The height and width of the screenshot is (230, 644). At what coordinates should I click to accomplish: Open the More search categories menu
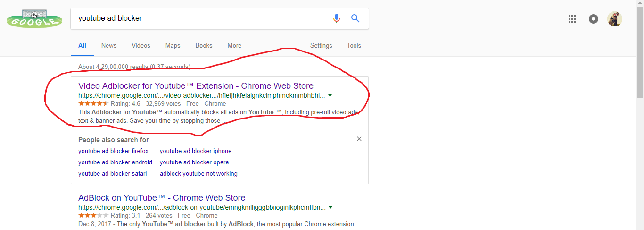234,46
